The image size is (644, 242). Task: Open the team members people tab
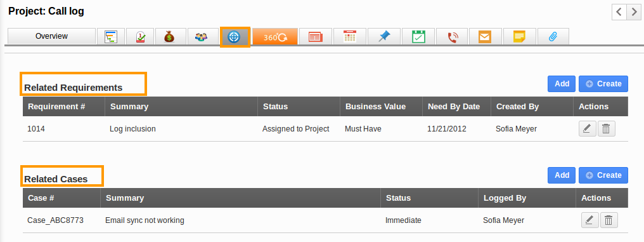[x=202, y=37]
